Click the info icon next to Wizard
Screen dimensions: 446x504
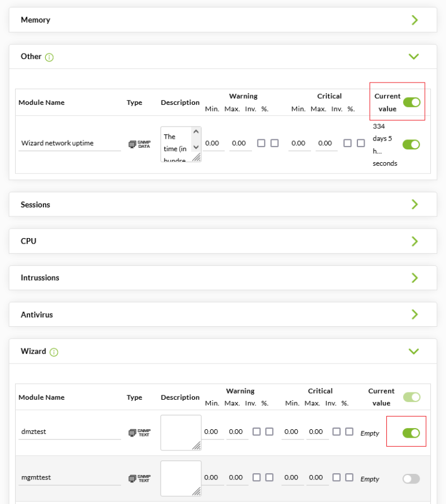click(x=54, y=352)
